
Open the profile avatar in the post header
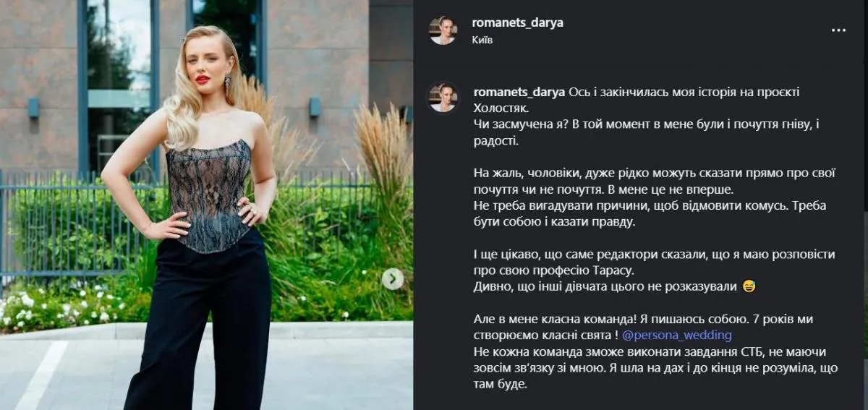tap(443, 30)
